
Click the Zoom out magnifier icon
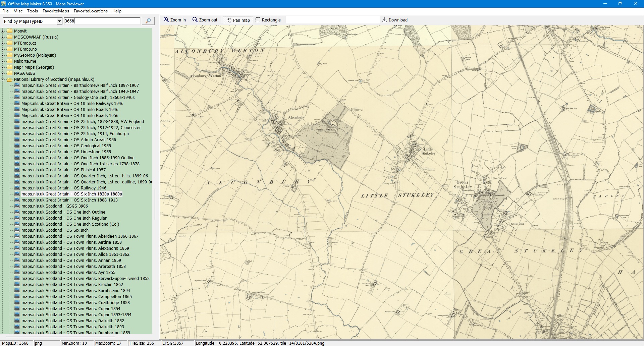[x=195, y=20]
